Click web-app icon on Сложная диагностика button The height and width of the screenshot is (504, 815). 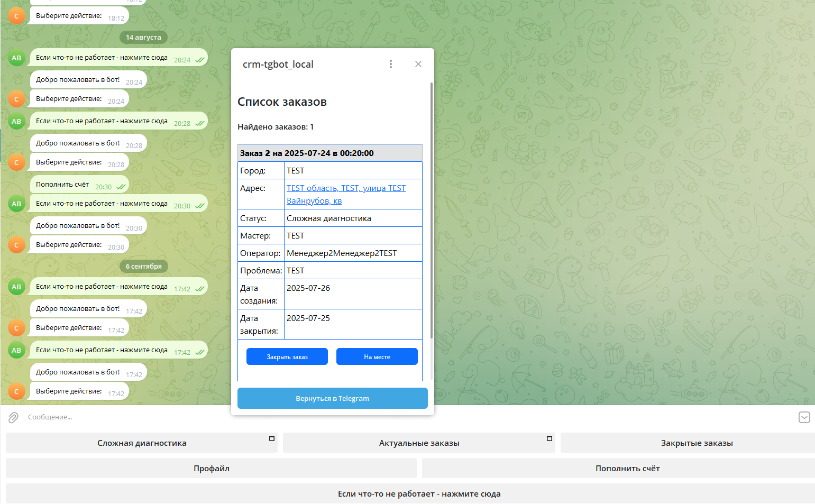click(272, 438)
